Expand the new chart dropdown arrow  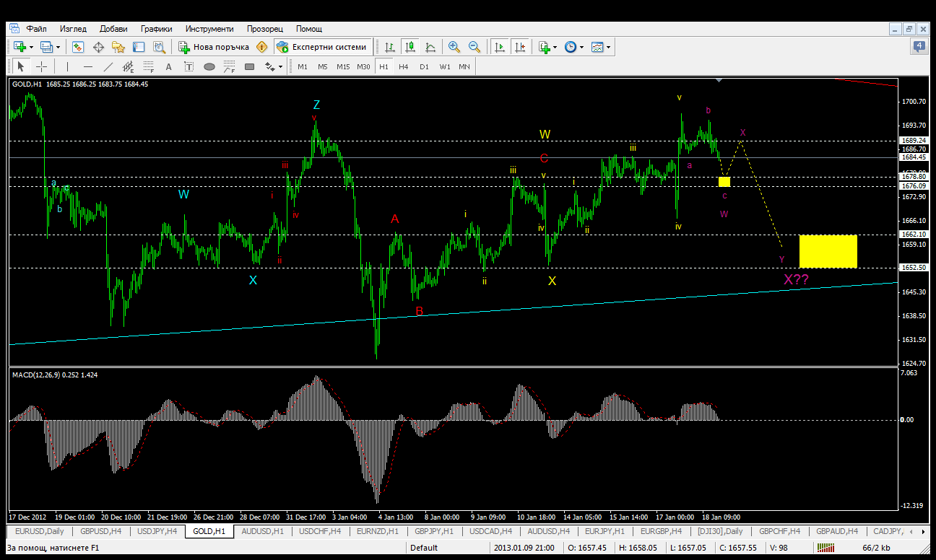tap(31, 47)
